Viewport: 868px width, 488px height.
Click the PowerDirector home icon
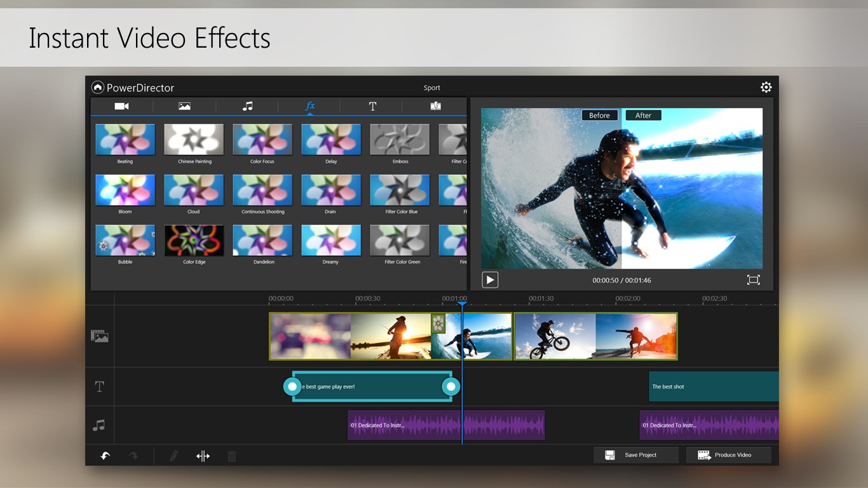98,88
